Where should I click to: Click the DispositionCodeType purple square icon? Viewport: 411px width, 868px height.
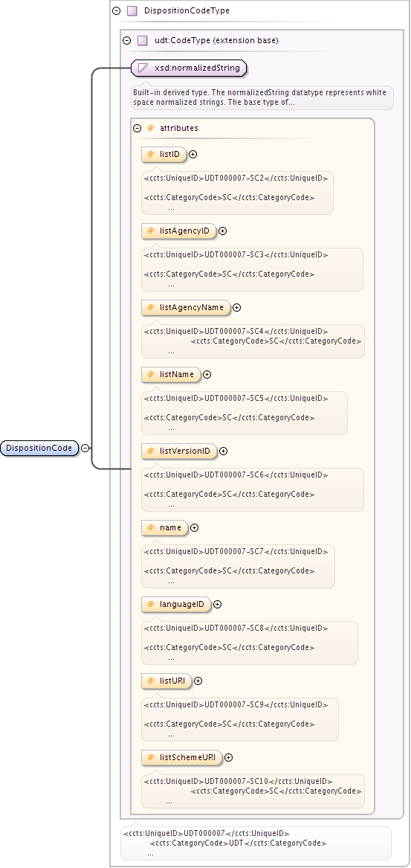(x=132, y=10)
